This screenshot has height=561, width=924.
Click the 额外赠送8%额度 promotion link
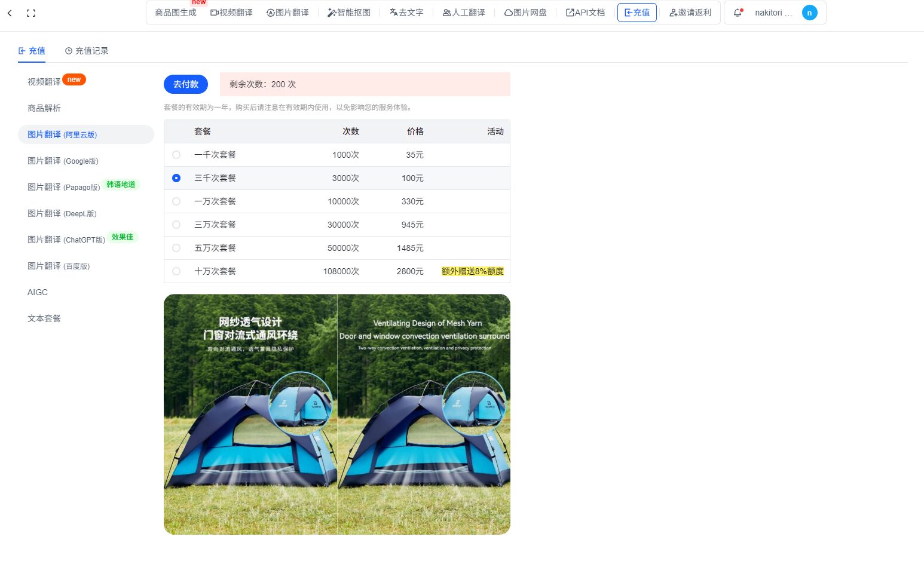tap(473, 271)
